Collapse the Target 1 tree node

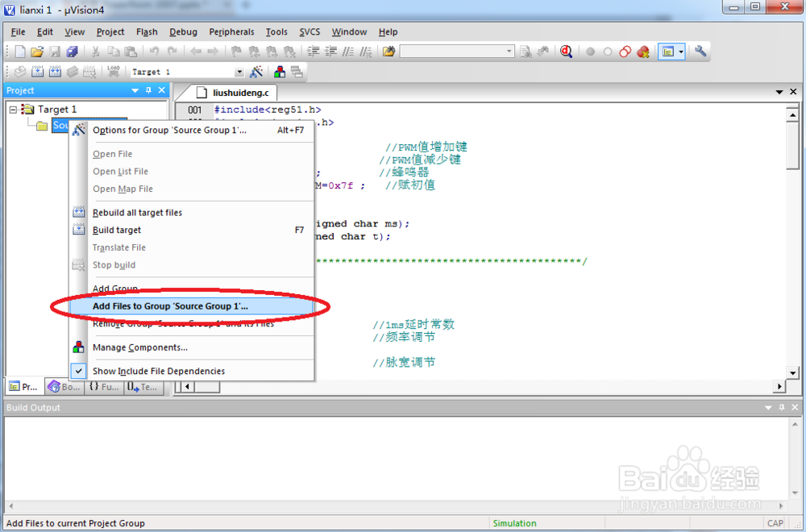click(x=14, y=110)
